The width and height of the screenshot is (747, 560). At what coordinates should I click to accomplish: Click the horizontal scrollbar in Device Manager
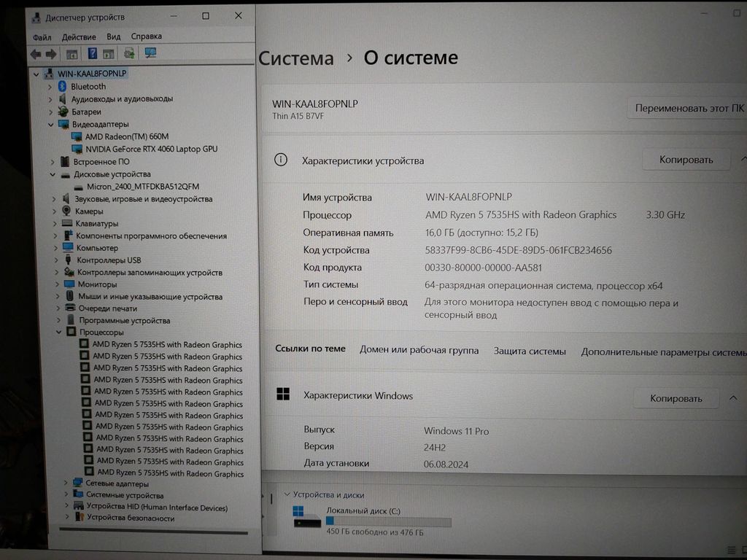pos(153,531)
